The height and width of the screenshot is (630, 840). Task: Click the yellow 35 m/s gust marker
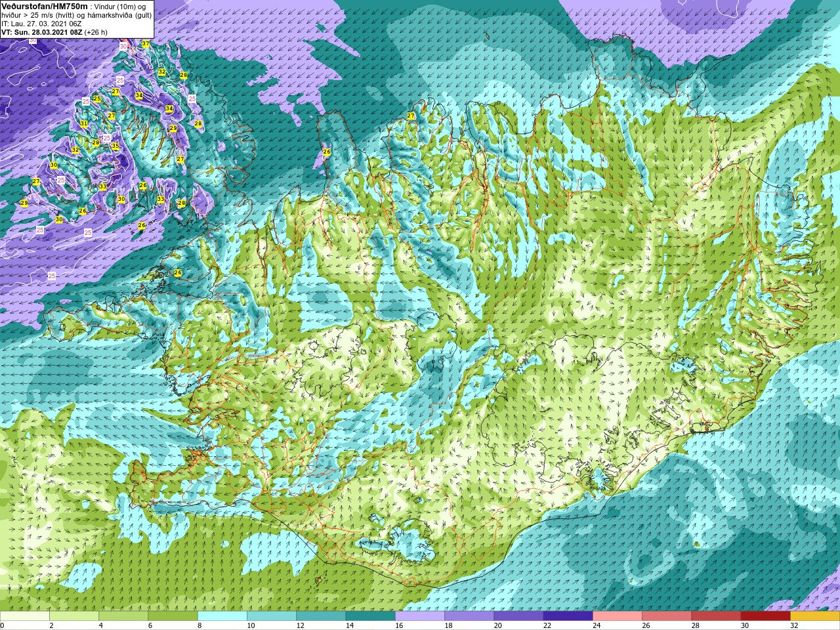pyautogui.click(x=115, y=146)
